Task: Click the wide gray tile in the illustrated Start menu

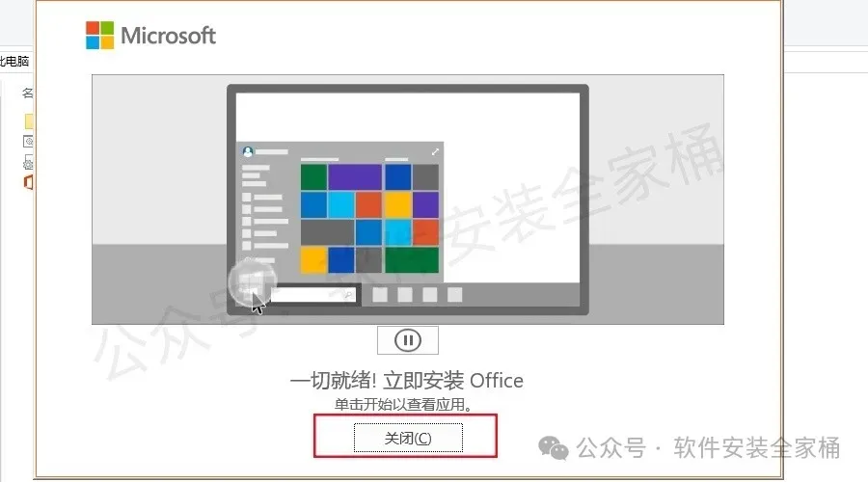Action: (327, 232)
